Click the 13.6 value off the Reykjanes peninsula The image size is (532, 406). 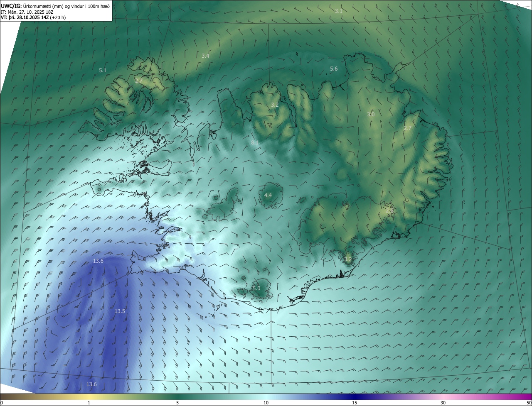pos(98,261)
